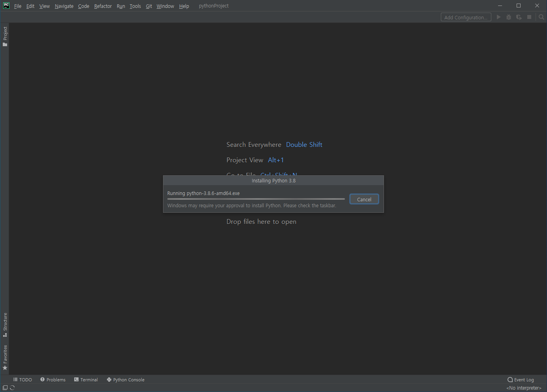Maximize the PyCharm window
The image size is (547, 392).
click(x=519, y=6)
